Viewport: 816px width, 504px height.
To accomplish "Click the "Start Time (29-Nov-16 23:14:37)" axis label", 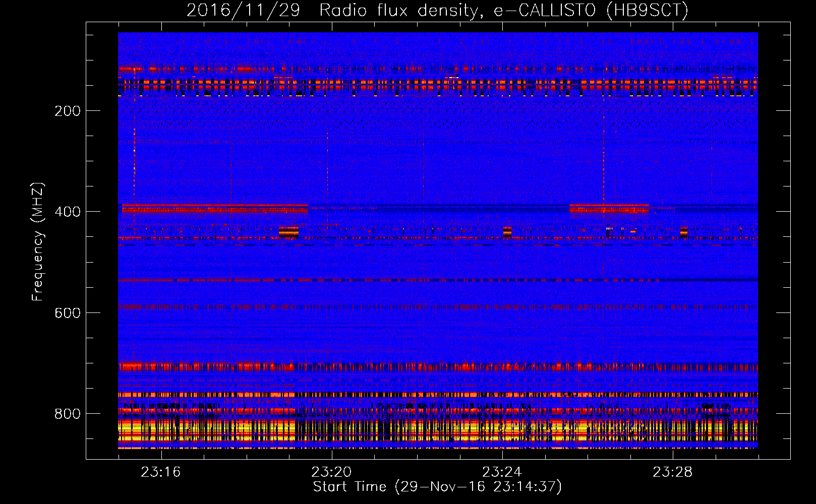I will coord(437,487).
